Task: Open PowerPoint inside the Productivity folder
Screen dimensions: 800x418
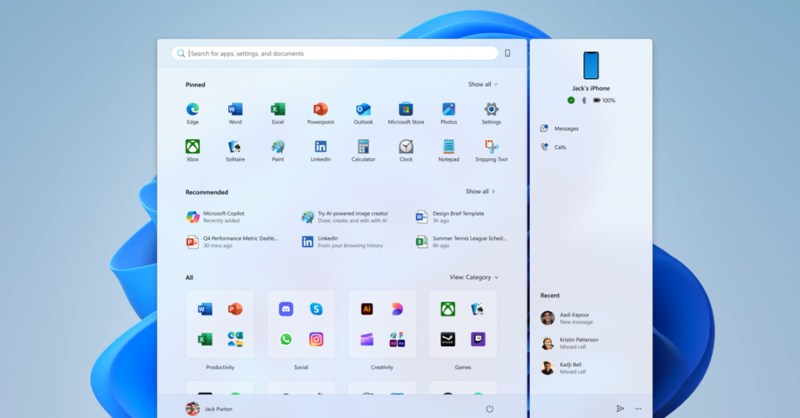Action: point(235,309)
